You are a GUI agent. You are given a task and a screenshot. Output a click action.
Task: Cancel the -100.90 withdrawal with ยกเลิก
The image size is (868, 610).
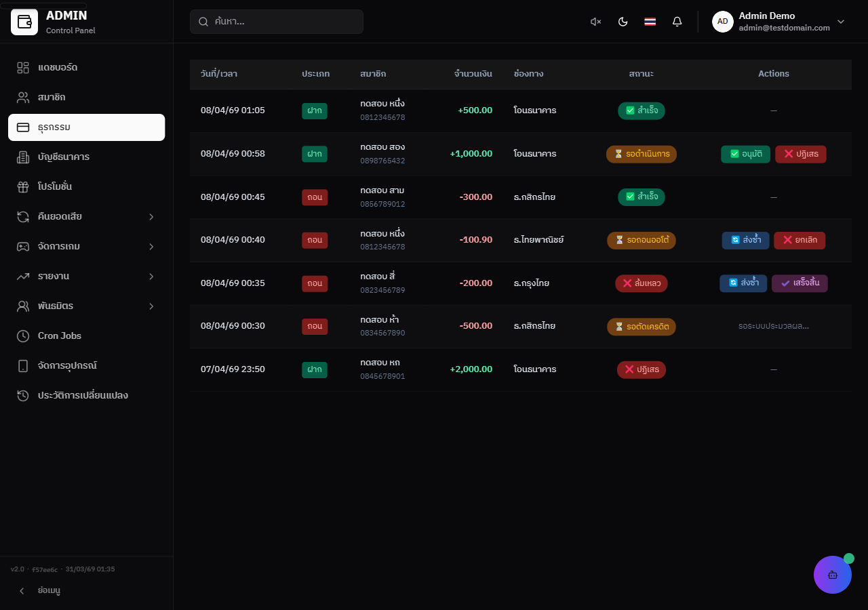(800, 240)
